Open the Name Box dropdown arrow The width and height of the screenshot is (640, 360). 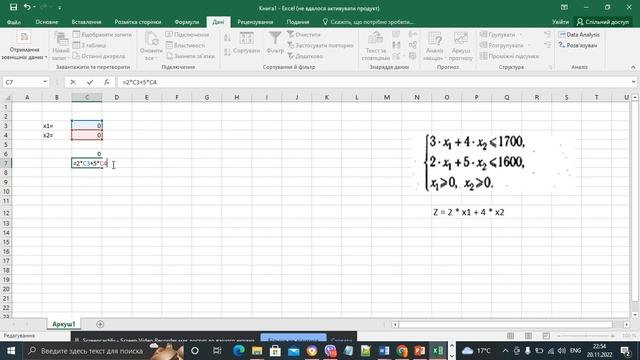[x=45, y=82]
